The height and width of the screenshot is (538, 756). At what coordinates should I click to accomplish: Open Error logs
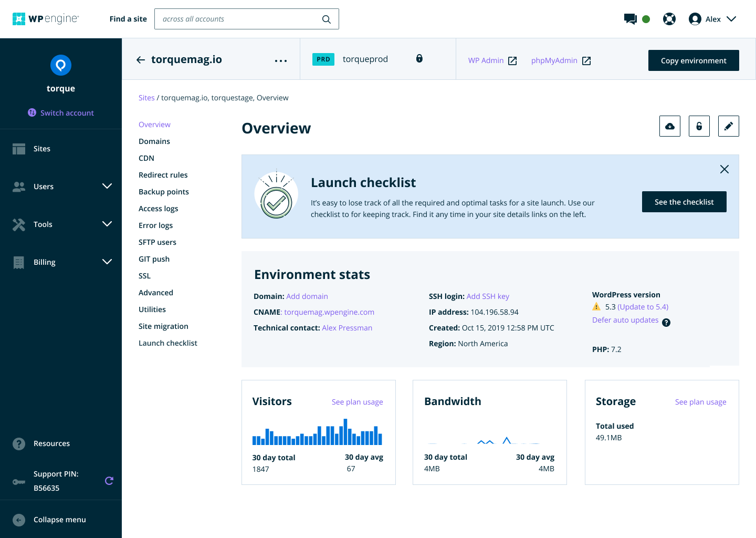(155, 225)
